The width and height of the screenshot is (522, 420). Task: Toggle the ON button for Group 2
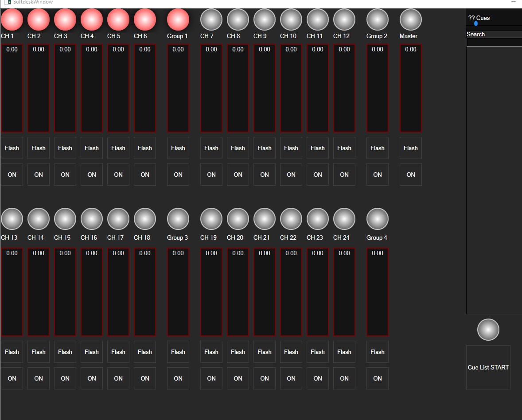[x=378, y=175]
